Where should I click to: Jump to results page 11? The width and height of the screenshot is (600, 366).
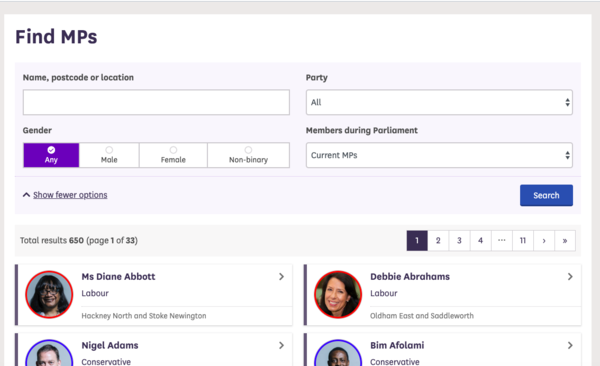(x=523, y=240)
